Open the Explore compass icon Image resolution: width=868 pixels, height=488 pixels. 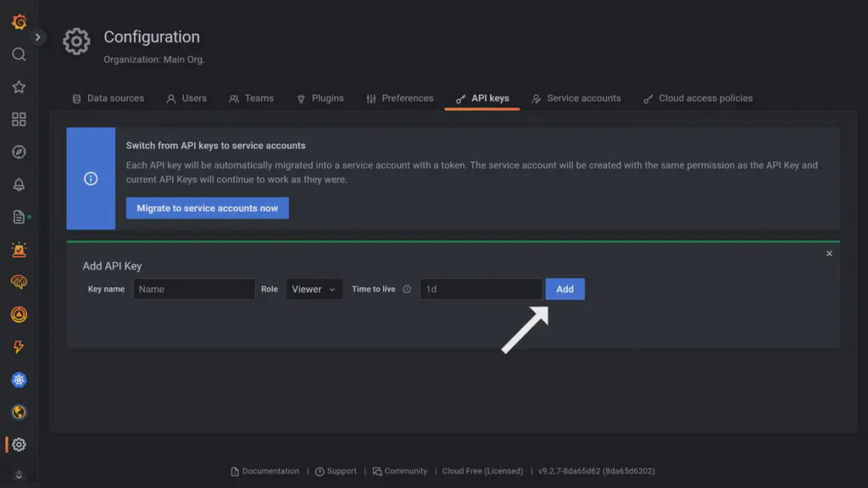(x=19, y=152)
